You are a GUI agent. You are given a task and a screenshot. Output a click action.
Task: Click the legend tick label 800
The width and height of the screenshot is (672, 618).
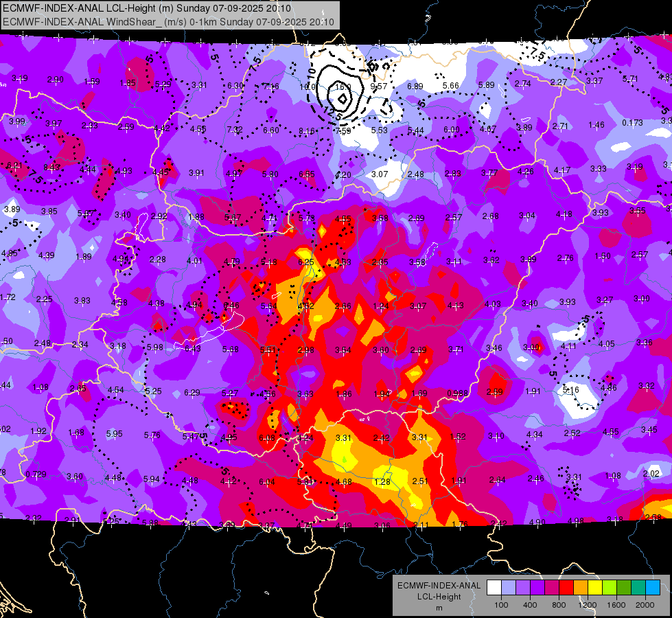click(559, 605)
